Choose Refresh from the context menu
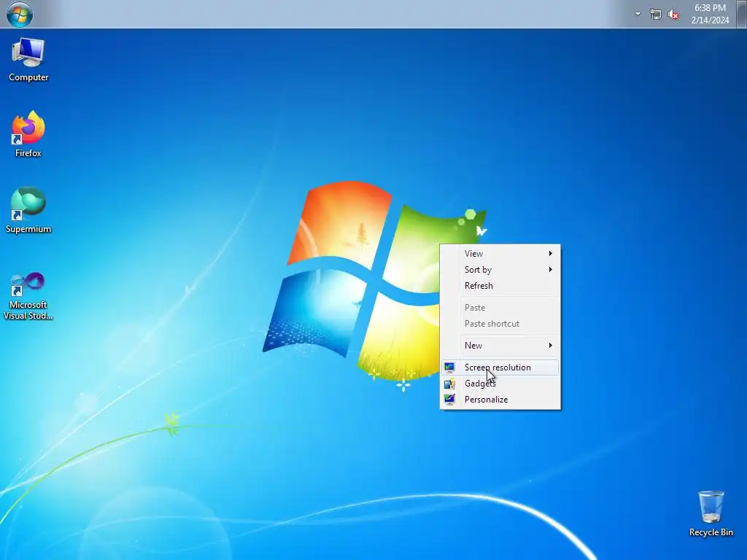 500,286
